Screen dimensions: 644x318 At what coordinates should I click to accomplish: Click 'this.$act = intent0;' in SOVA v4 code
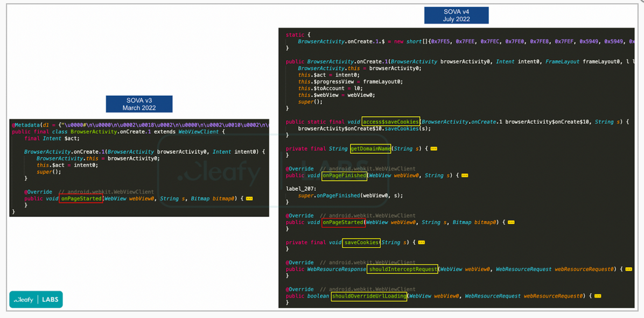pos(329,75)
